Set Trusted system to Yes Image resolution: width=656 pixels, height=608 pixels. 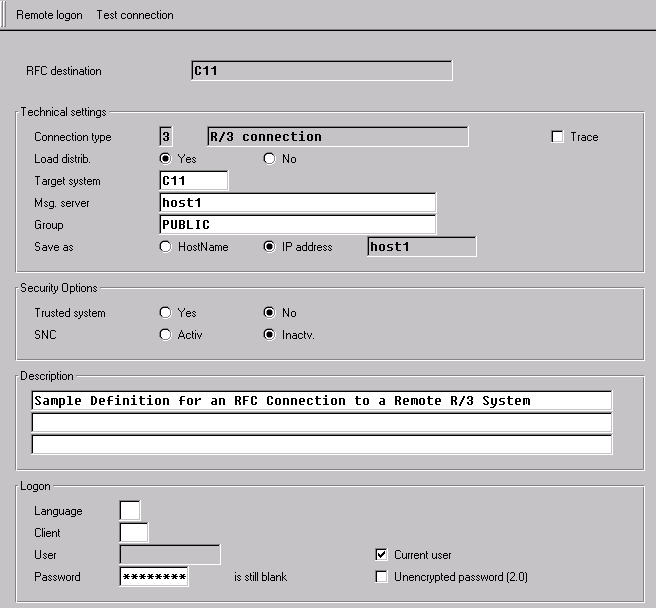coord(166,313)
